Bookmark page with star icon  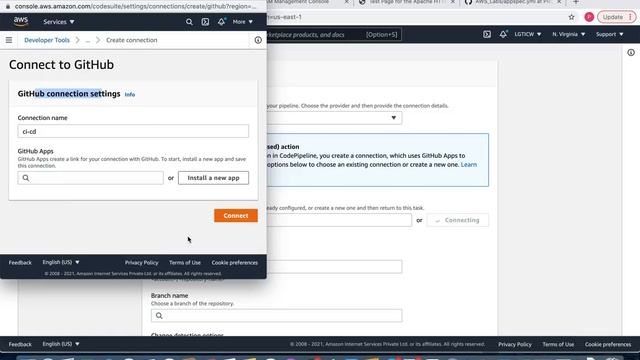pos(571,17)
